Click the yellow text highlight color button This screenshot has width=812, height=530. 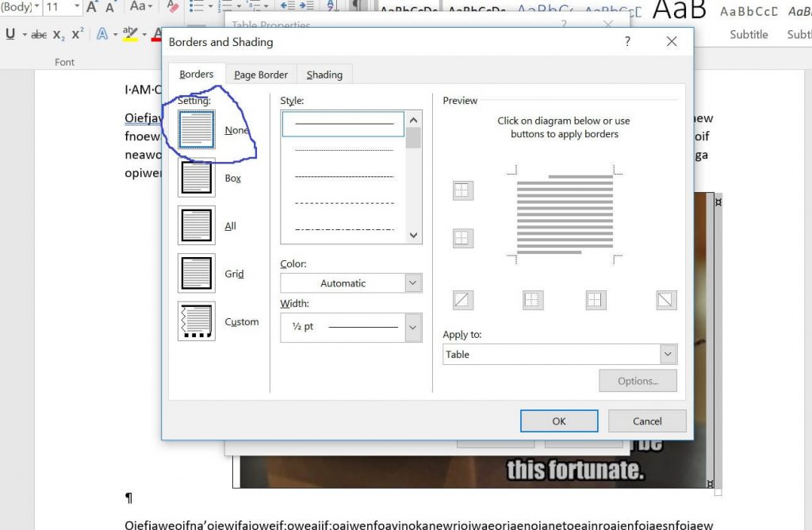[x=129, y=34]
